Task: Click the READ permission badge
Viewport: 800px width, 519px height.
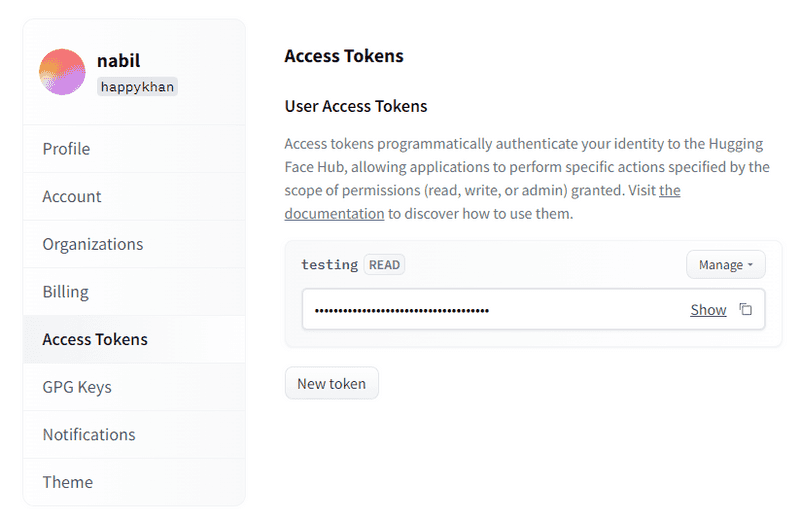Action: tap(384, 265)
